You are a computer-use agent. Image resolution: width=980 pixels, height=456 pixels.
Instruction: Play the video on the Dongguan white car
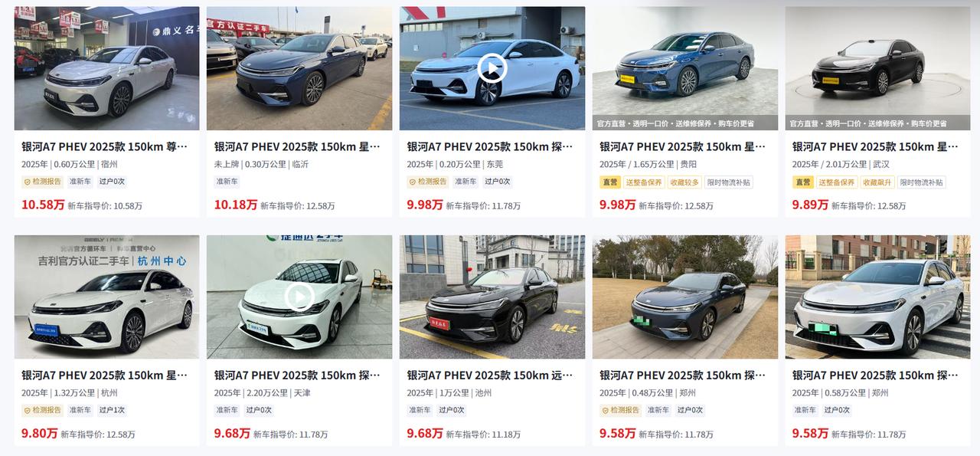(492, 68)
